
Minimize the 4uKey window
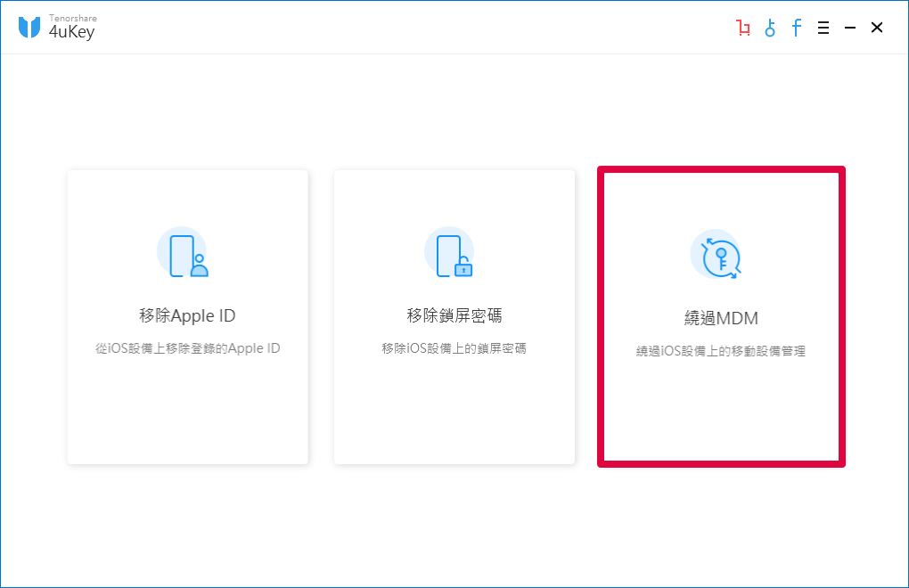click(x=850, y=28)
